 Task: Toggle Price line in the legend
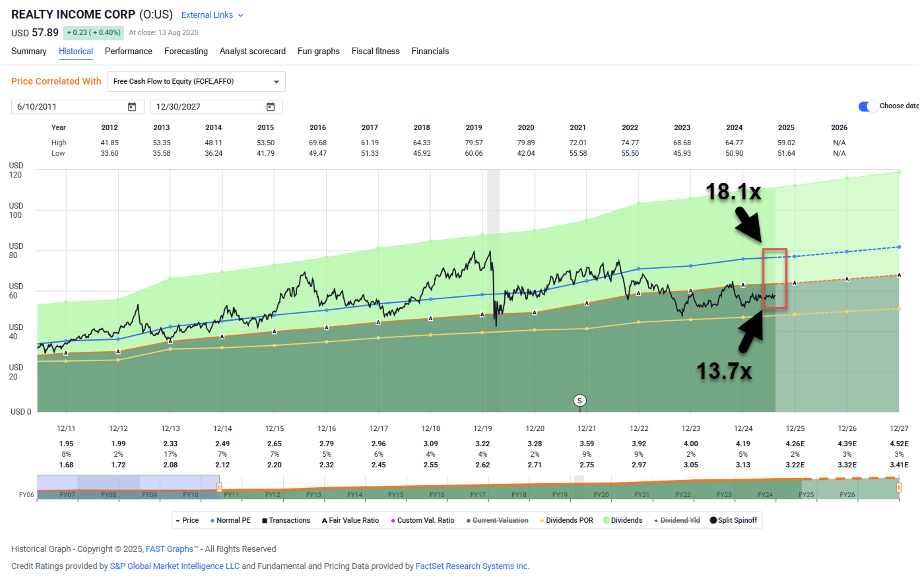[187, 520]
